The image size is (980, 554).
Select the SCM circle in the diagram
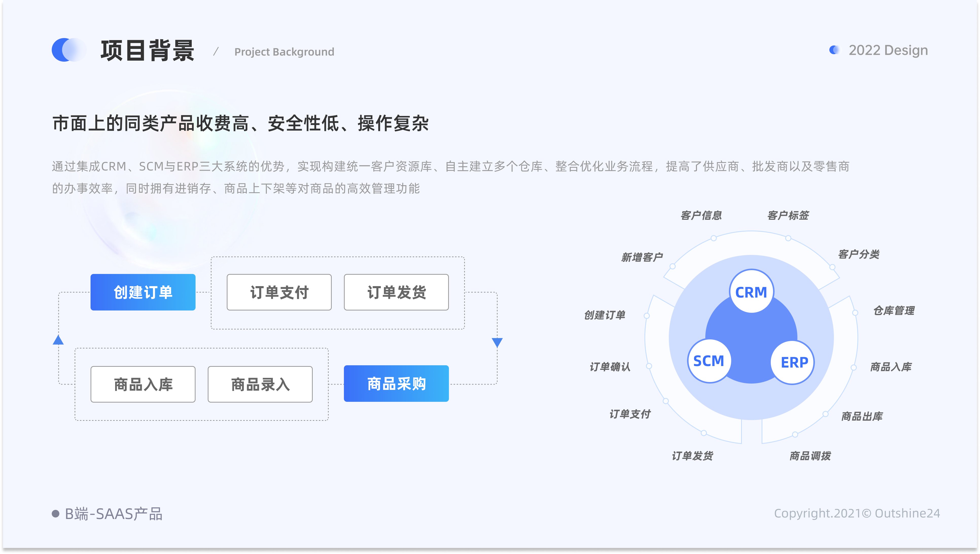(x=710, y=361)
